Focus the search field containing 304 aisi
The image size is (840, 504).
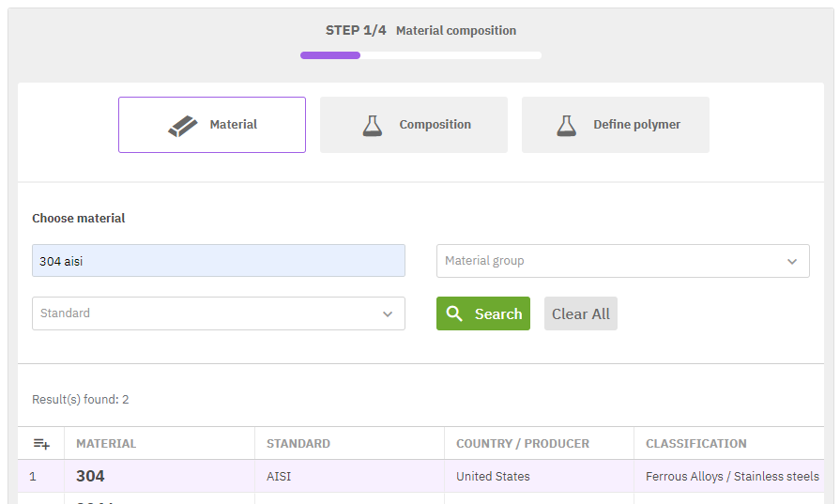218,261
